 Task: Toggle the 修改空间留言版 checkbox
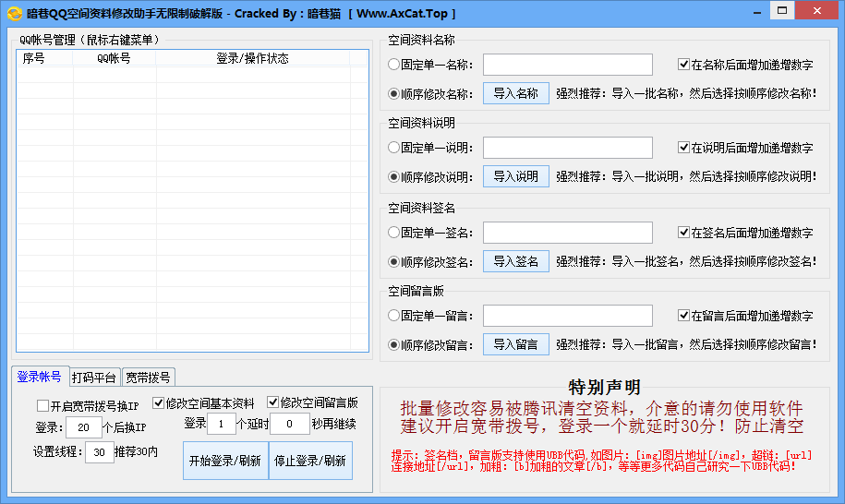[x=273, y=402]
